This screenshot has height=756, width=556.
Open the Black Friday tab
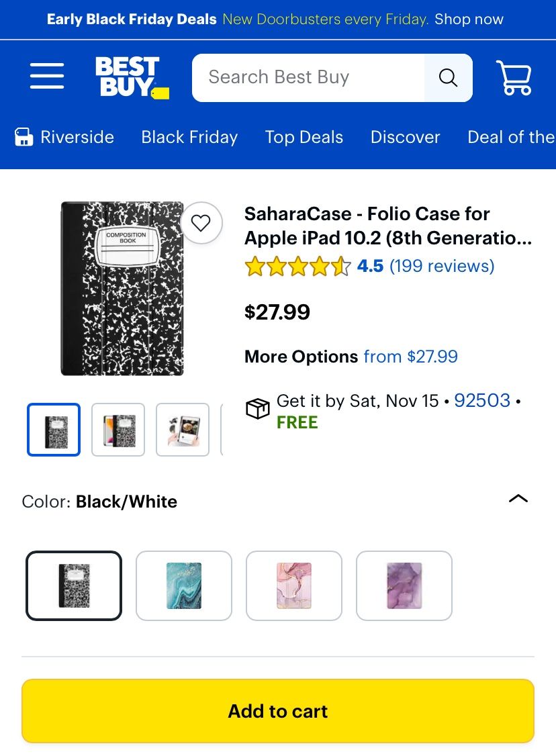(189, 137)
